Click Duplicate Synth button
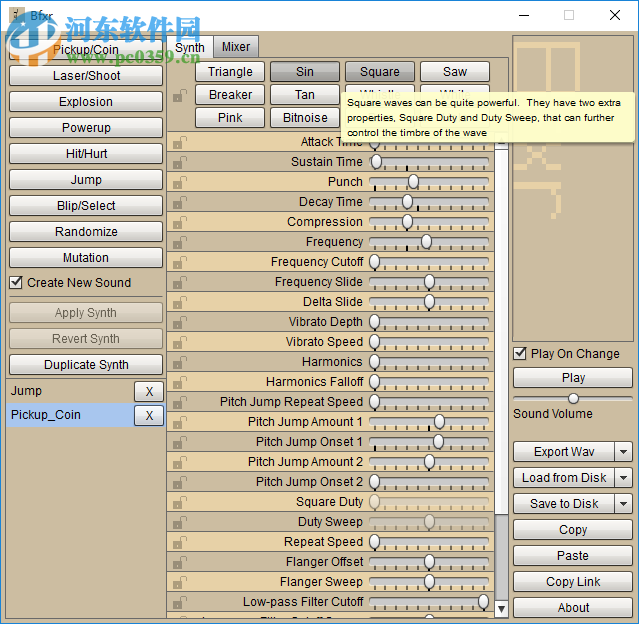 86,365
